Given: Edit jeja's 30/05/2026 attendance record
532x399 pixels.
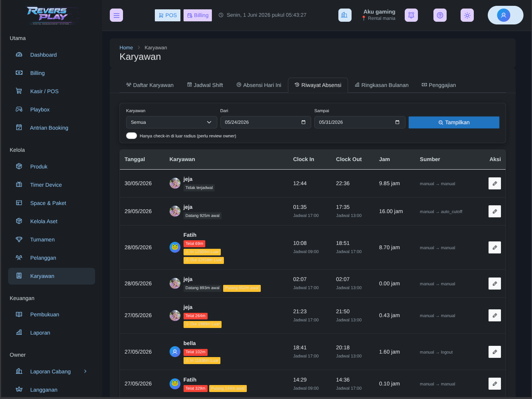Looking at the screenshot, I should pyautogui.click(x=495, y=183).
